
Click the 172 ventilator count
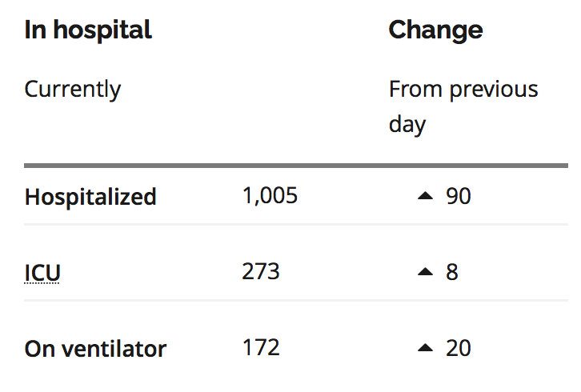[x=261, y=347]
